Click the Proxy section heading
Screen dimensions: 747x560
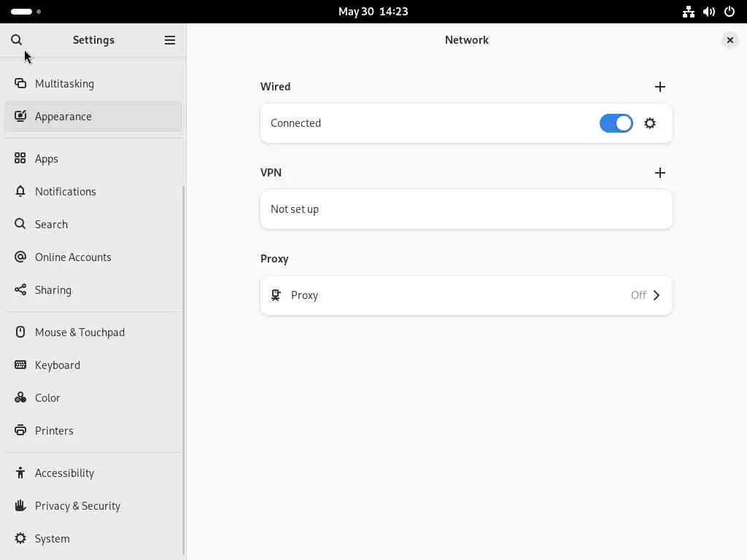tap(274, 259)
